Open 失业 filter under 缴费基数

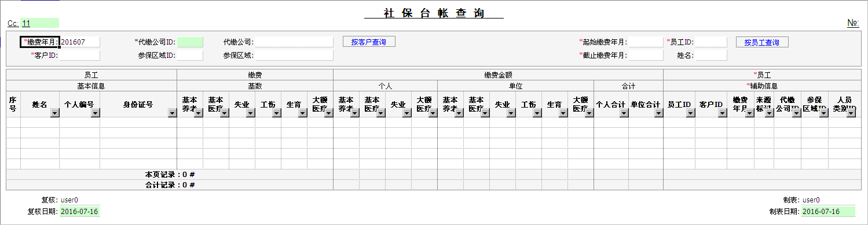click(x=250, y=113)
